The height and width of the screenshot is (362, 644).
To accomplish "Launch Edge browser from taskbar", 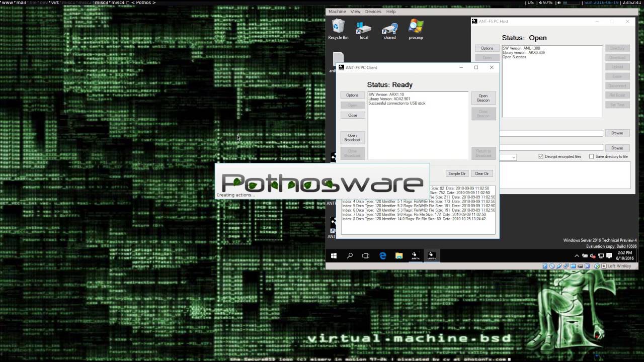I will coord(382,256).
